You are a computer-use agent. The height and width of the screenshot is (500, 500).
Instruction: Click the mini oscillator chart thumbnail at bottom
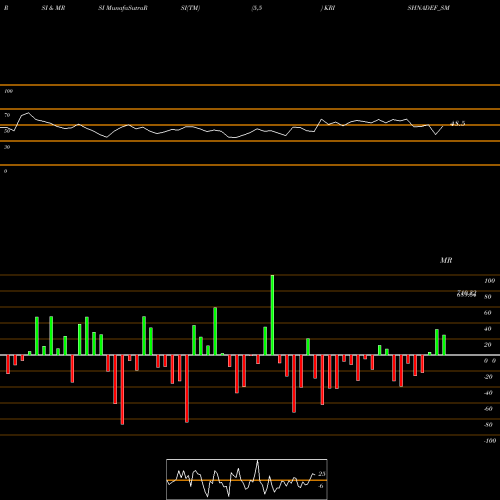(247, 479)
